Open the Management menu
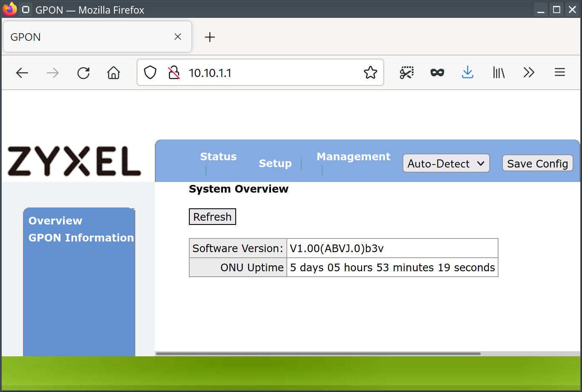582x392 pixels. click(353, 157)
